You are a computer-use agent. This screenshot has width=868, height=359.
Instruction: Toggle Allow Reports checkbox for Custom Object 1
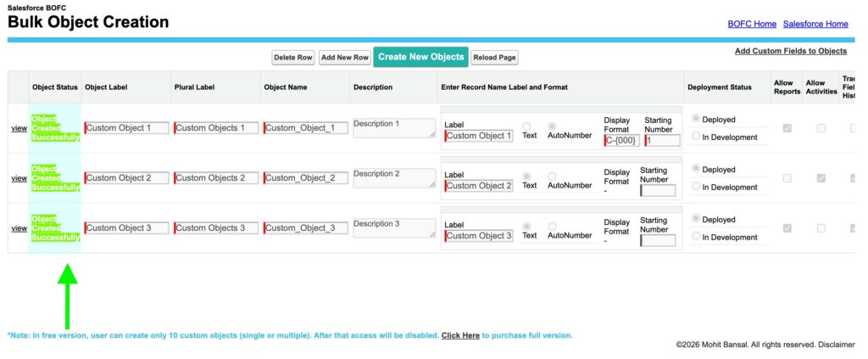coord(787,128)
